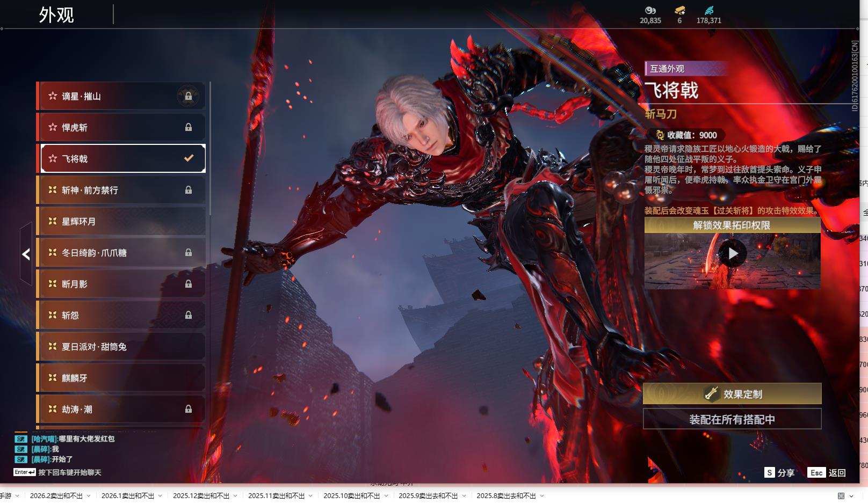Click the star rarity icon beside 飞将戟
Image resolution: width=868 pixels, height=504 pixels.
[53, 158]
